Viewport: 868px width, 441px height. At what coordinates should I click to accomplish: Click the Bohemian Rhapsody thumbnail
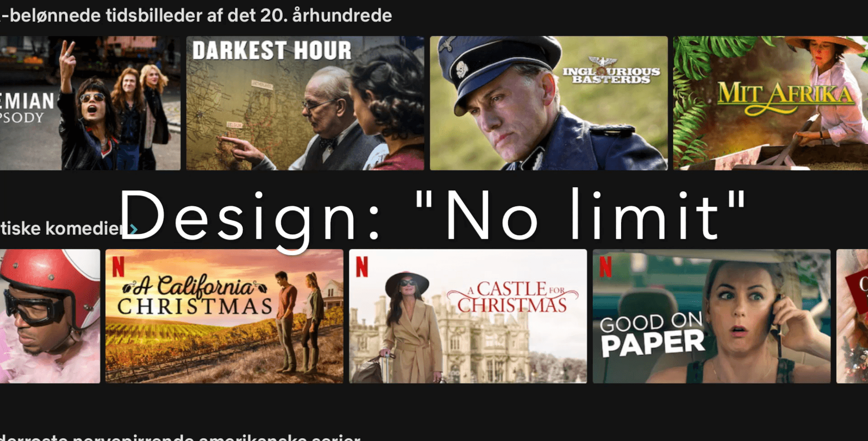pyautogui.click(x=90, y=103)
